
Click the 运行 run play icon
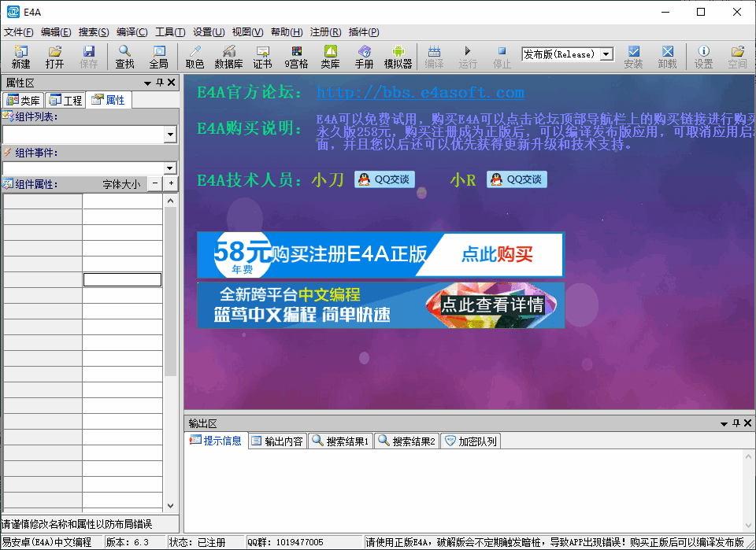pos(468,57)
